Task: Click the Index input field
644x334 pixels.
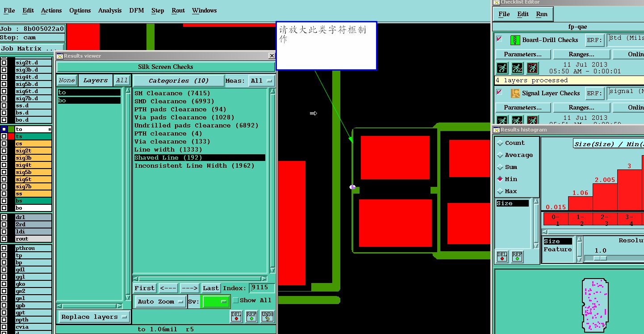Action: pyautogui.click(x=262, y=288)
